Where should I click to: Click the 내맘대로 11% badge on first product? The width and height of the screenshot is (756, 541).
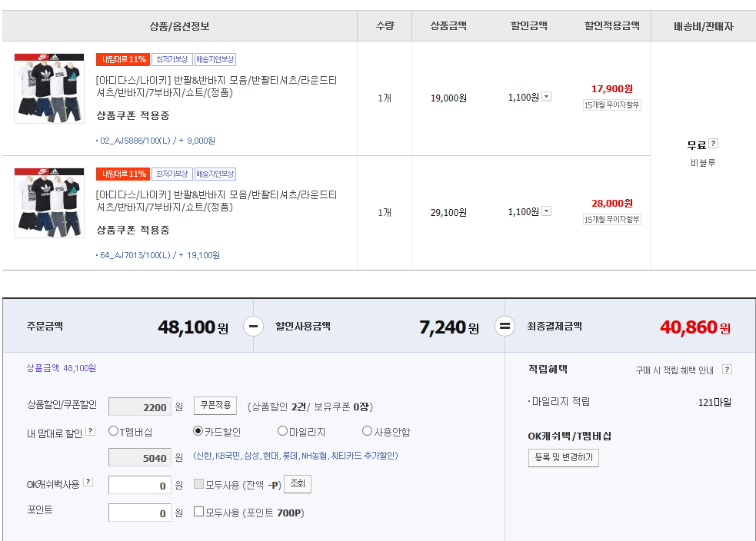(122, 59)
